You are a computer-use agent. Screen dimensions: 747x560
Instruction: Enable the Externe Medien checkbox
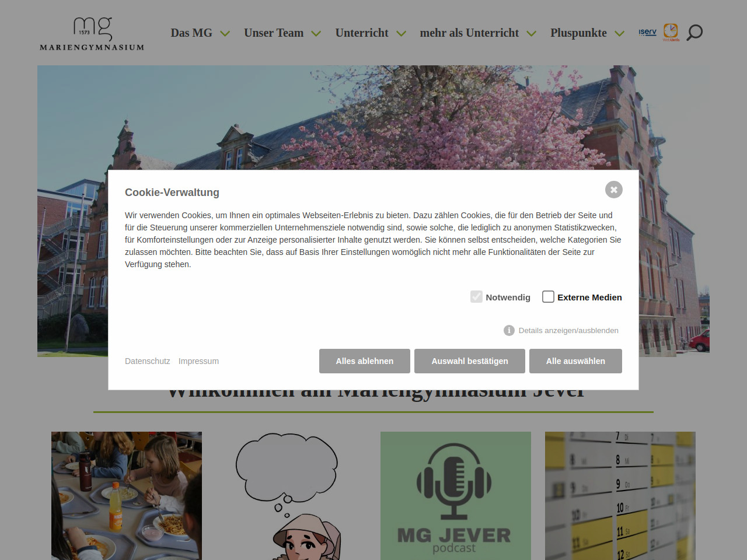pyautogui.click(x=548, y=297)
